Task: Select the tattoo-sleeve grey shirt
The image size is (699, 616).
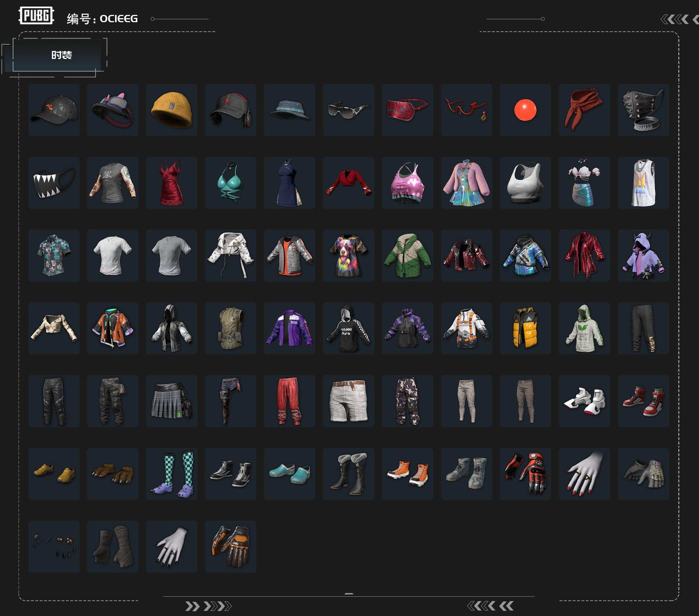Action: coord(112,183)
